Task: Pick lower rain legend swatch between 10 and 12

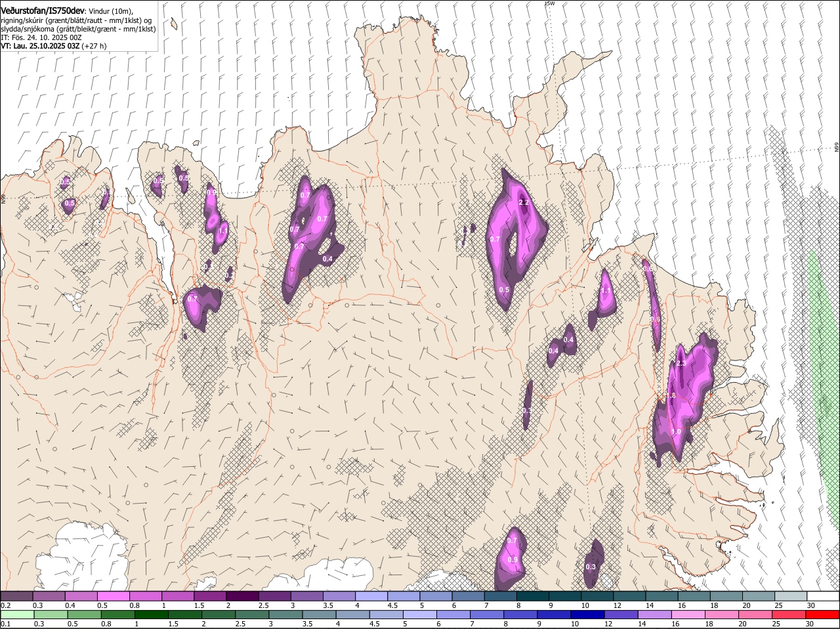Action: click(588, 615)
